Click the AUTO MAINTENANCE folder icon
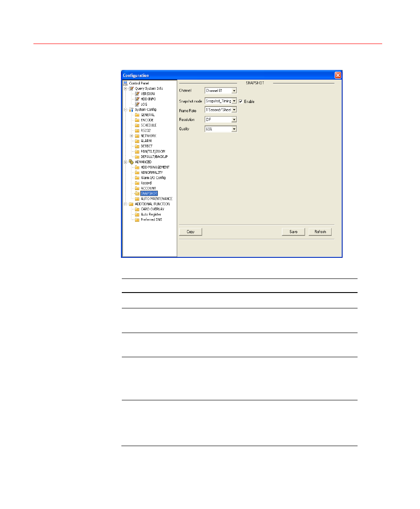Image resolution: width=420 pixels, height=509 pixels. click(137, 199)
